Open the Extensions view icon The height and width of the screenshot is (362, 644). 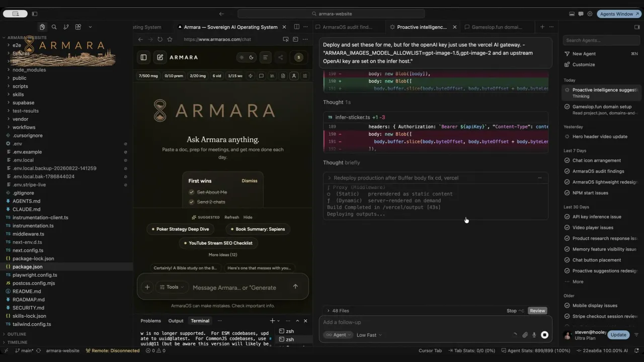click(x=78, y=27)
